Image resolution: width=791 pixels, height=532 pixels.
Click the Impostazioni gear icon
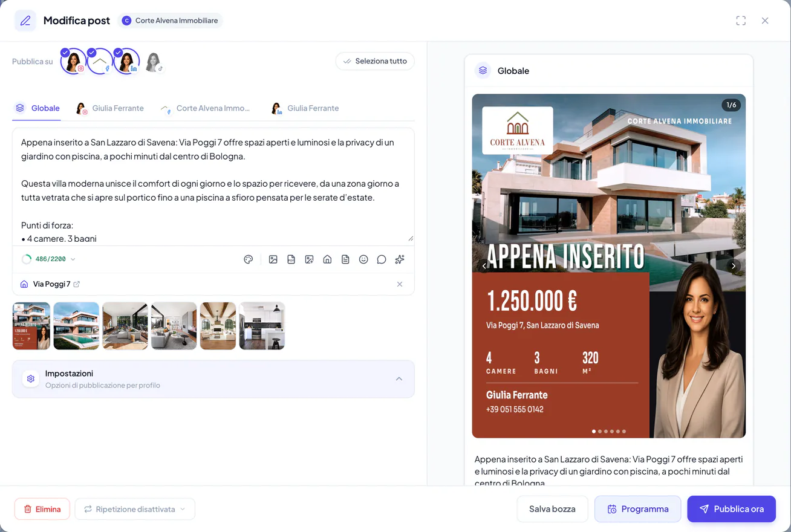31,378
